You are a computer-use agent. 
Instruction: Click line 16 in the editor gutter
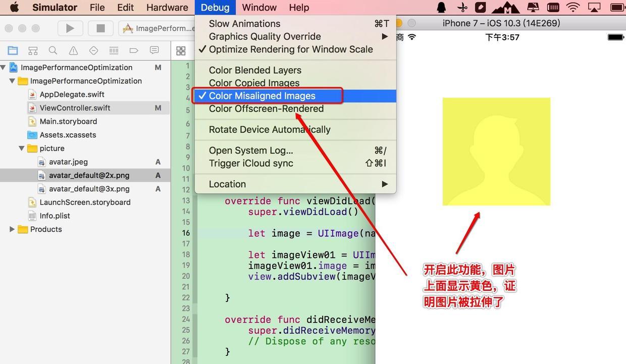tap(186, 233)
